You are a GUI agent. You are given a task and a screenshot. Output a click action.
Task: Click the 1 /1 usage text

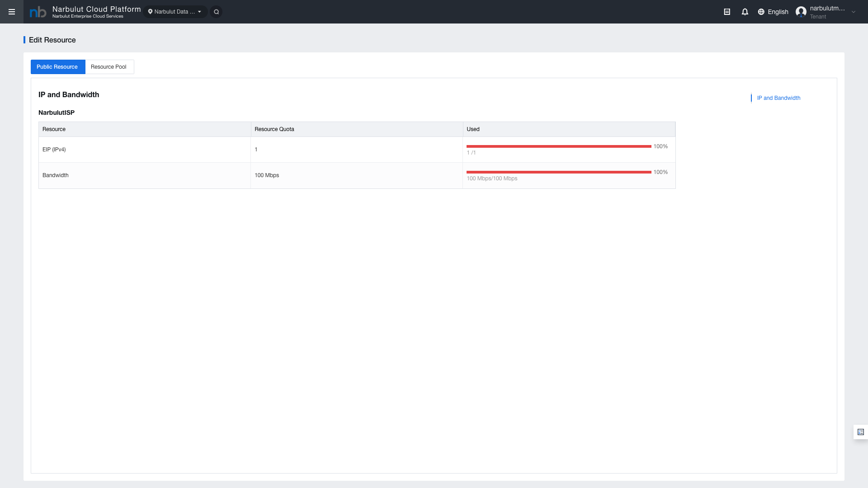[471, 153]
